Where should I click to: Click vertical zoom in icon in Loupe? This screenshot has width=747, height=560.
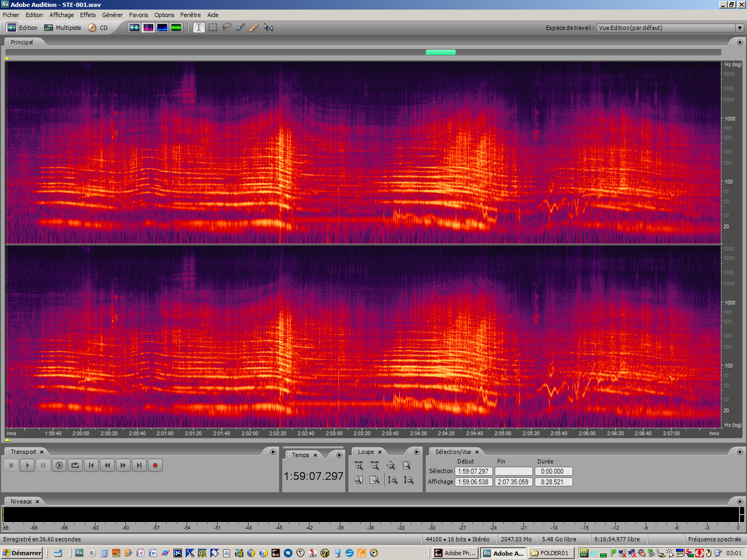[x=393, y=480]
